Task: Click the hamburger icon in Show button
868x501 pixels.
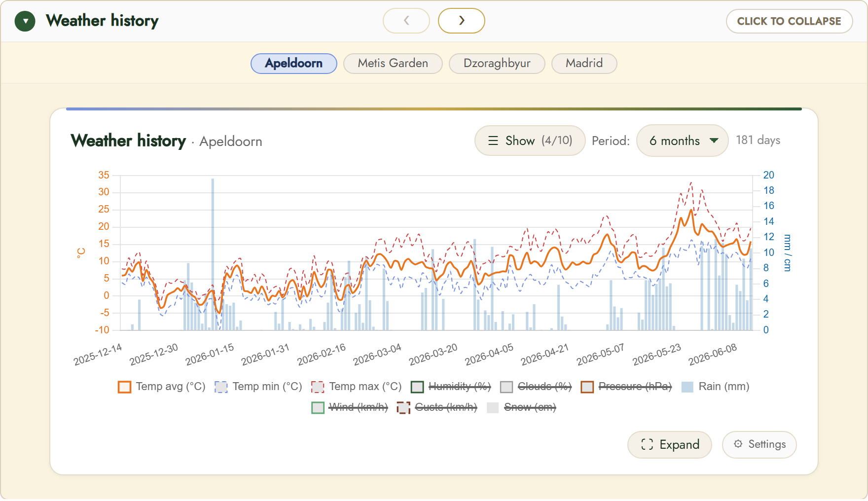Action: [x=493, y=141]
